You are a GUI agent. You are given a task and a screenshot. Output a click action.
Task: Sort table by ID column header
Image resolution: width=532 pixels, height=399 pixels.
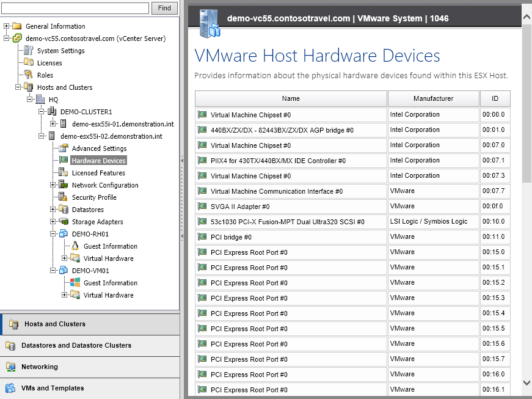pos(495,98)
